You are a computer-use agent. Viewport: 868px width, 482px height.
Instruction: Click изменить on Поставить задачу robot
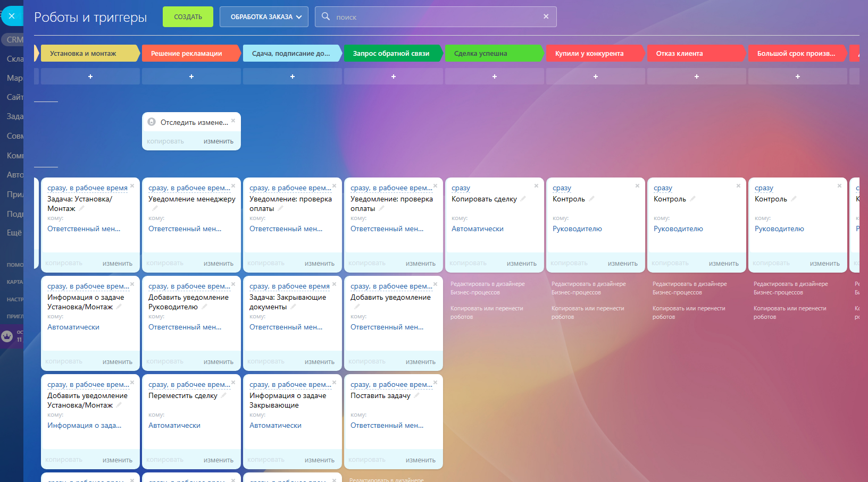tap(421, 460)
